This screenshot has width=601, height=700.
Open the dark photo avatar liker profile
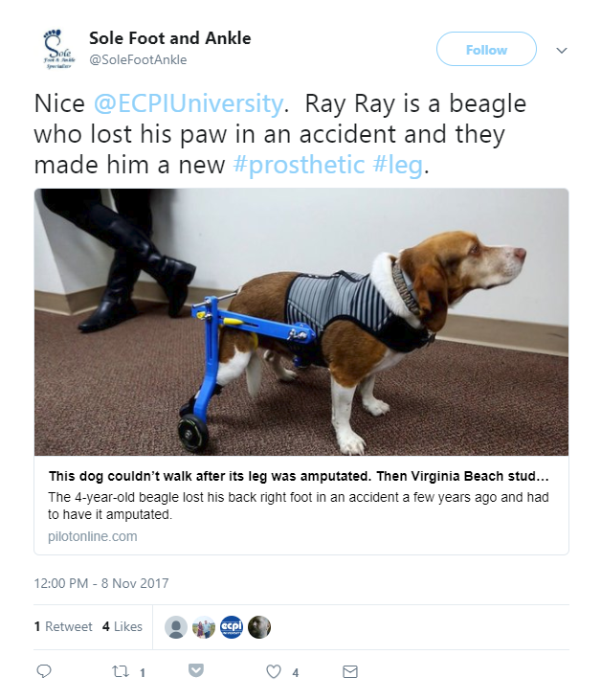[259, 626]
